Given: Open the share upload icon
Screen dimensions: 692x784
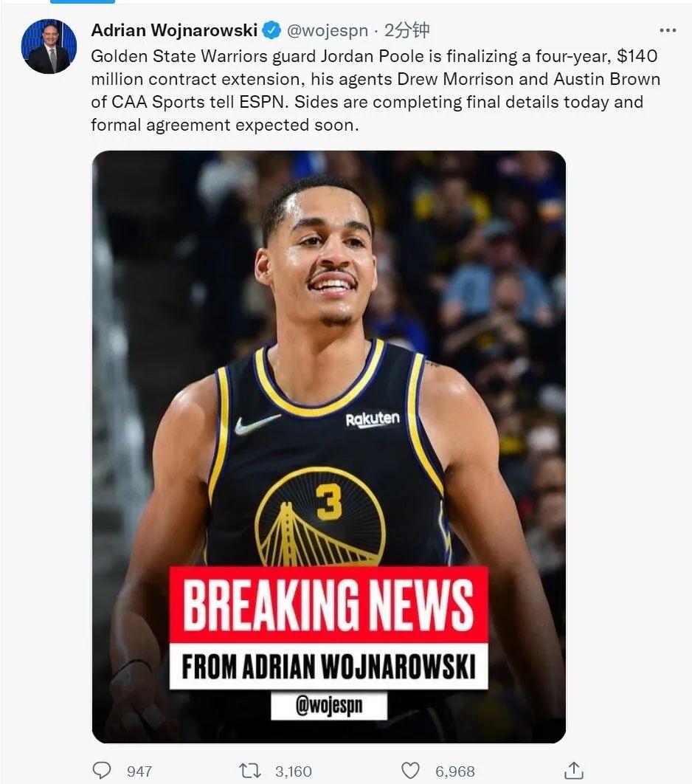Looking at the screenshot, I should click(x=573, y=771).
